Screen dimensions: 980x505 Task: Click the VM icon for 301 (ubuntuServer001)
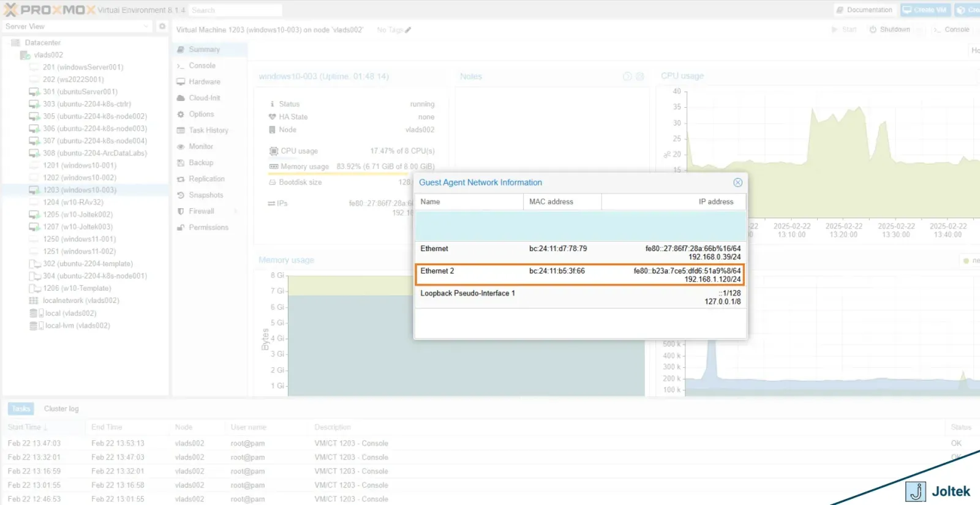point(34,92)
